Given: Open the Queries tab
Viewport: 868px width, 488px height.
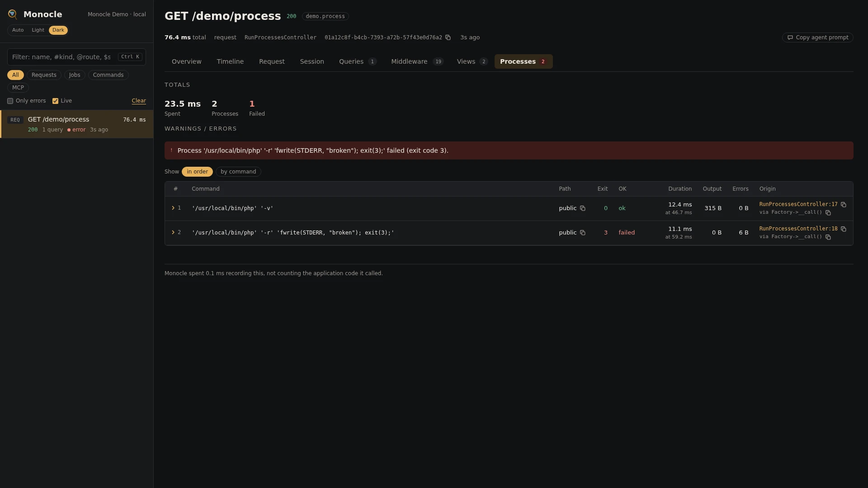Looking at the screenshot, I should pyautogui.click(x=358, y=61).
